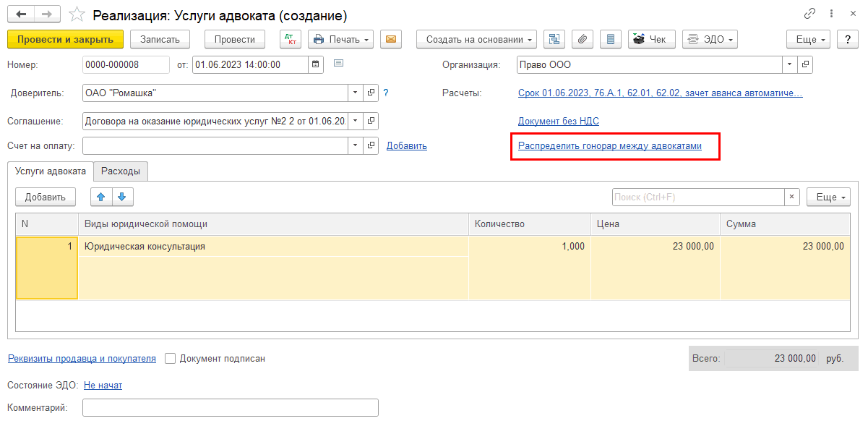Add document to favorites star

75,14
